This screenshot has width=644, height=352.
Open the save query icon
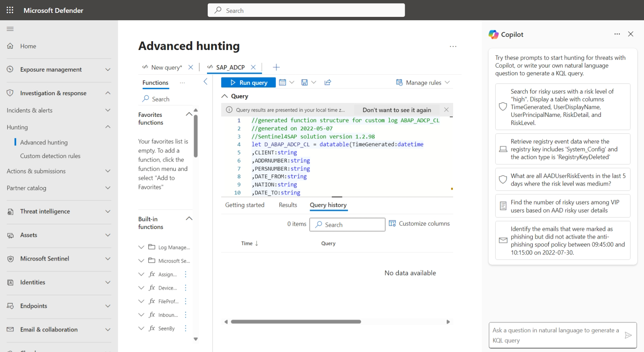[304, 82]
